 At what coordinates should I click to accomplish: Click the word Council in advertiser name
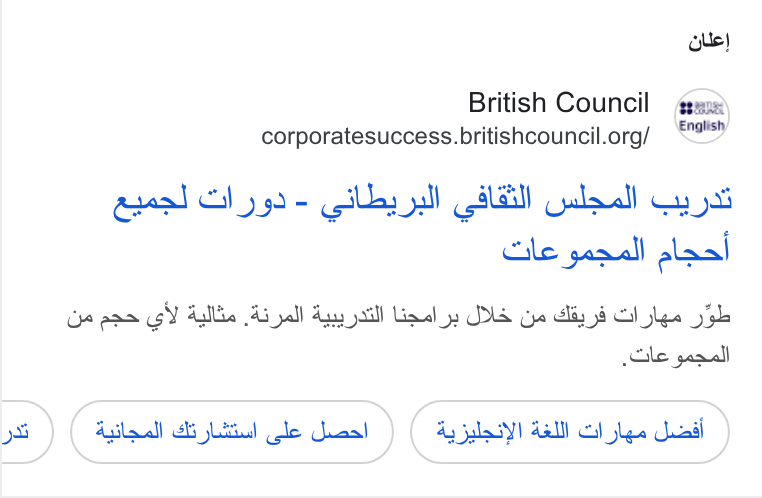click(603, 103)
